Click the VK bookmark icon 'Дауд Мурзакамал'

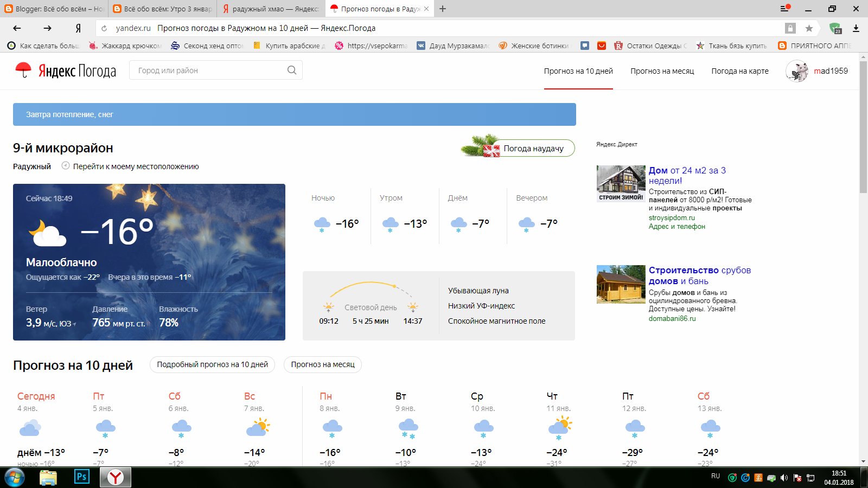pos(421,46)
